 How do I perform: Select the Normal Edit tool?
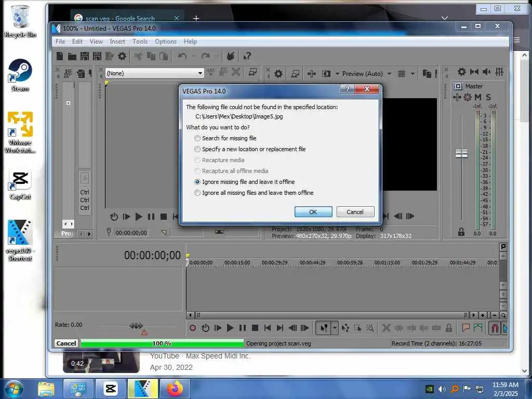pos(324,328)
